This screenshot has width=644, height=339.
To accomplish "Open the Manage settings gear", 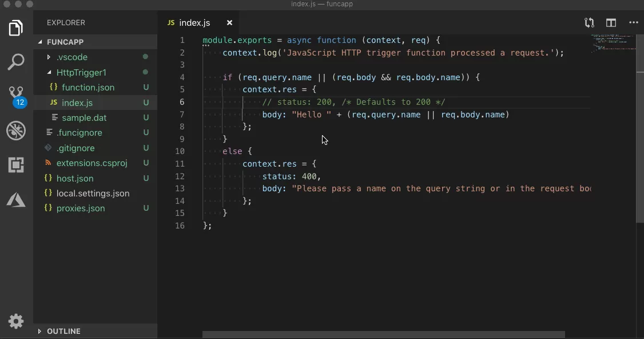I will (x=15, y=321).
